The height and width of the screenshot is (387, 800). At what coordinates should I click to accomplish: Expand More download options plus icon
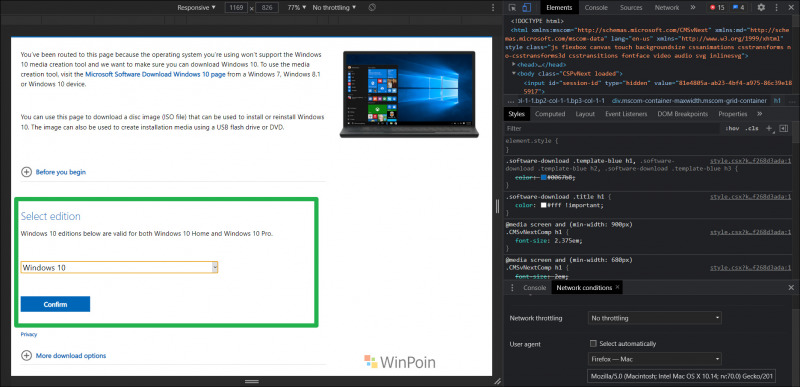tap(26, 355)
